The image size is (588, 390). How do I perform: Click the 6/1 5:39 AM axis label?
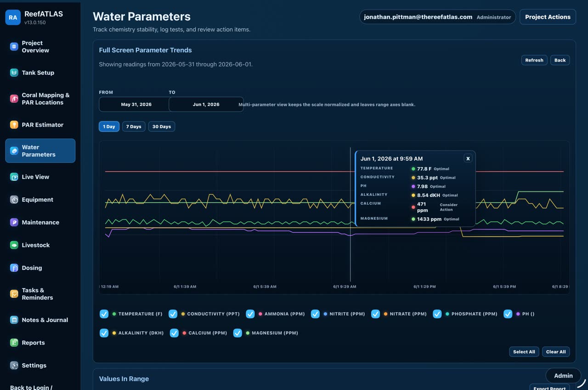265,286
